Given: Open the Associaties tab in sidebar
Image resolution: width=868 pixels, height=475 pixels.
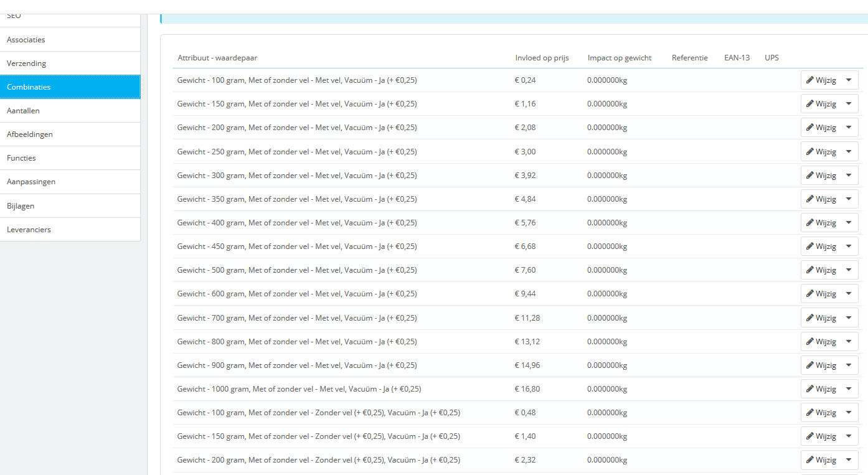Looking at the screenshot, I should click(x=70, y=39).
